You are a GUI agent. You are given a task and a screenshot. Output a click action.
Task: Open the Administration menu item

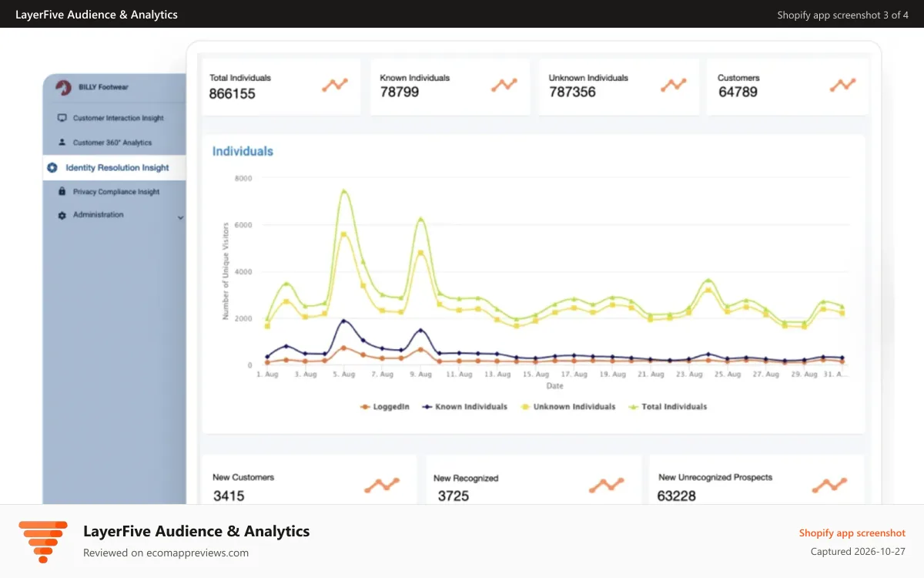114,215
